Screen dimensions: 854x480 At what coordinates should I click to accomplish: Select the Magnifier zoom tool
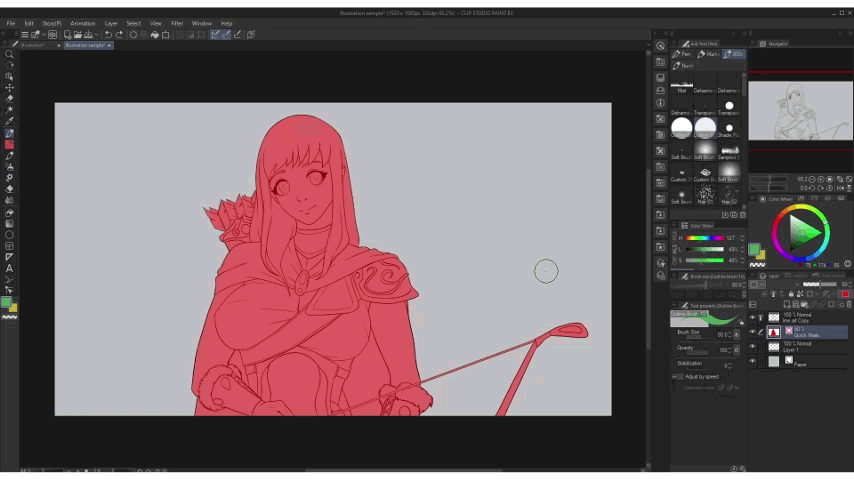[9, 55]
